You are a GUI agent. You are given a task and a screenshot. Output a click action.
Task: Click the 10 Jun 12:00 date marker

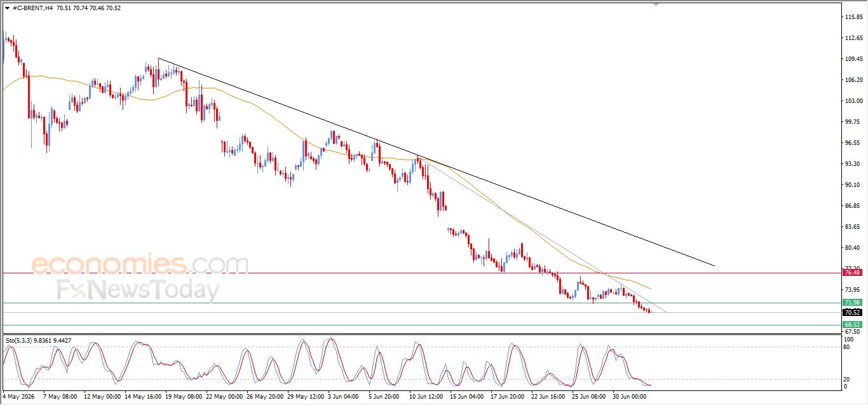coord(425,395)
